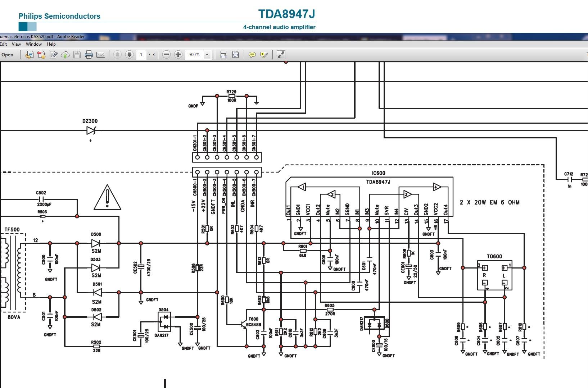Print the document using printer icon
The width and height of the screenshot is (588, 390).
(89, 55)
